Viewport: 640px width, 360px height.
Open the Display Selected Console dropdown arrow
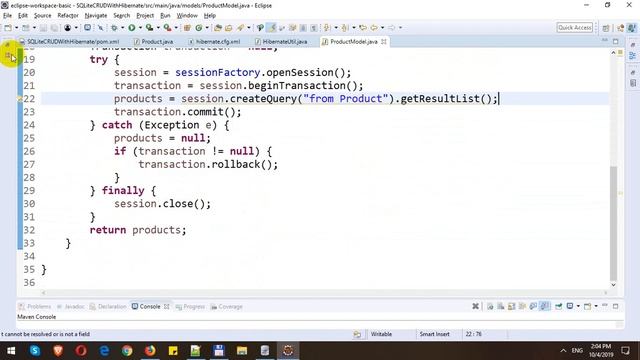tap(578, 306)
